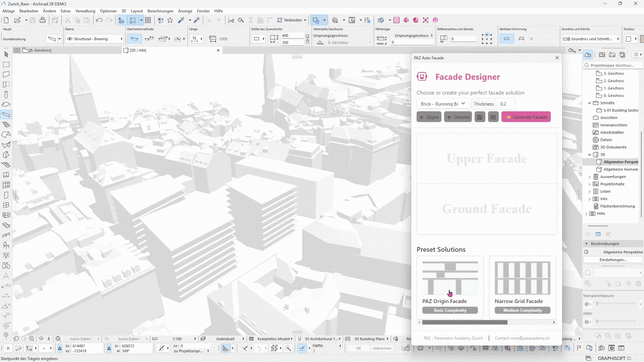Click the pink hexagon cube add-on icon
The image size is (644, 362).
coord(435,20)
